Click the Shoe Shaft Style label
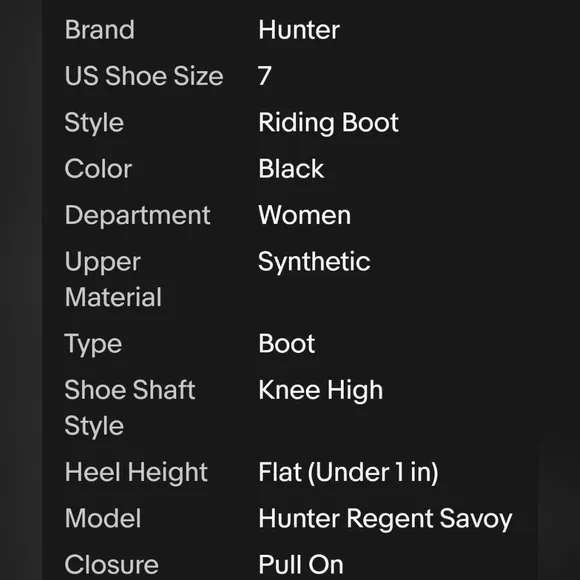Viewport: 580px width, 580px height. tap(130, 408)
